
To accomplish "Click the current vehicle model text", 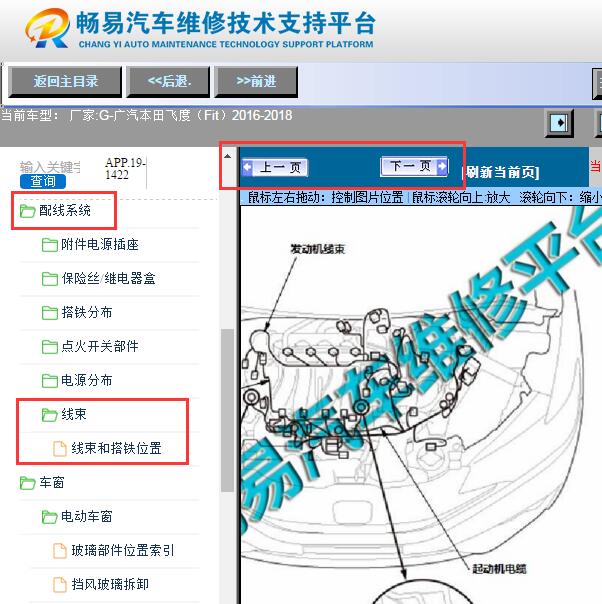I will coord(147,116).
